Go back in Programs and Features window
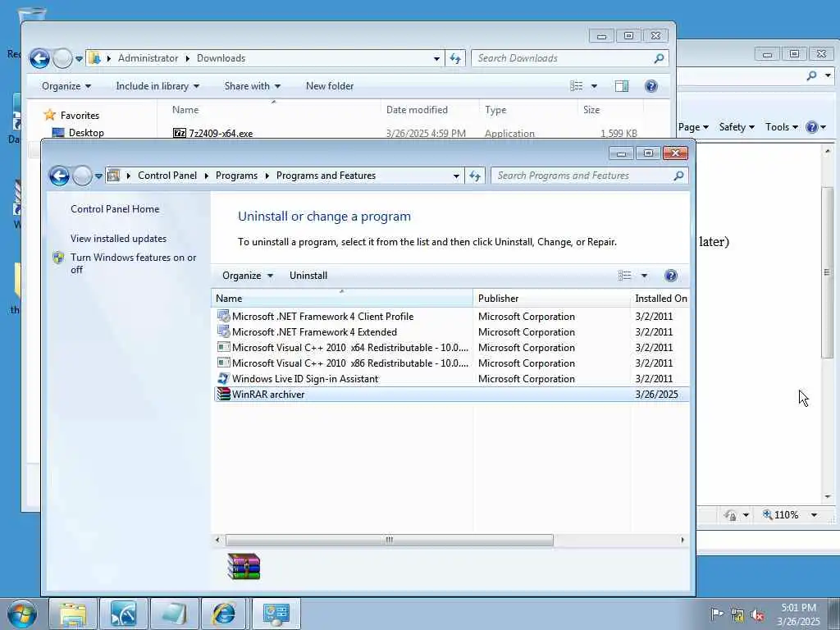 pyautogui.click(x=59, y=176)
